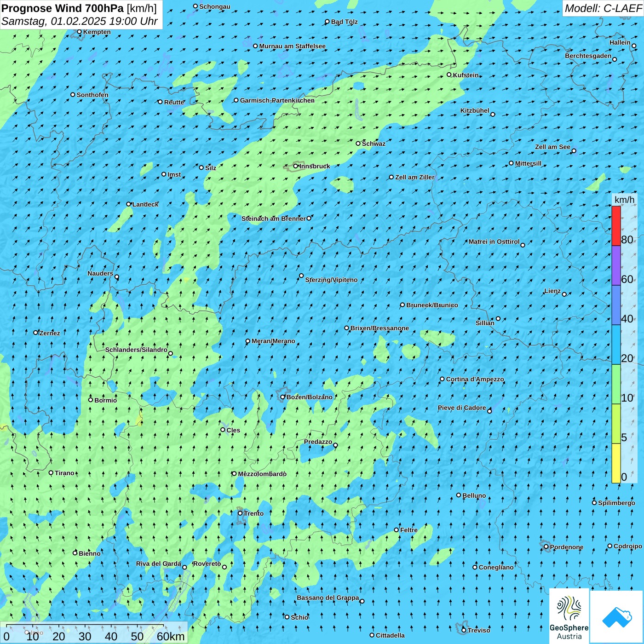Select the Kitzbühel label

(475, 111)
